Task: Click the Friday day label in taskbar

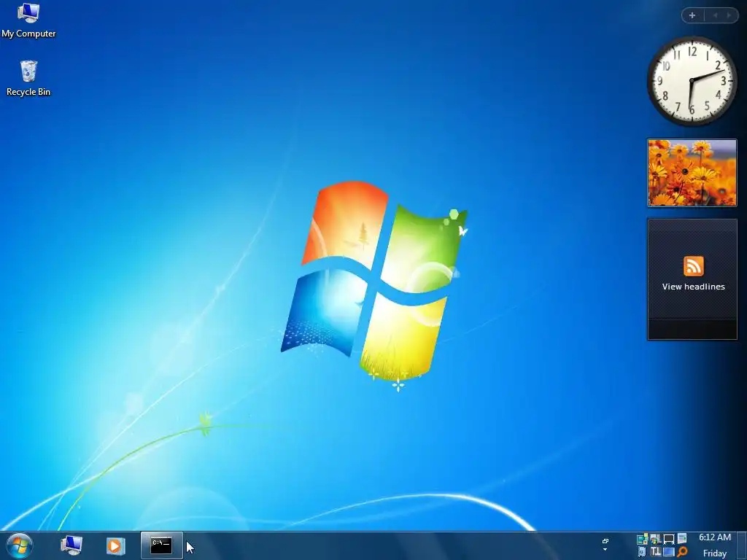Action: tap(715, 553)
